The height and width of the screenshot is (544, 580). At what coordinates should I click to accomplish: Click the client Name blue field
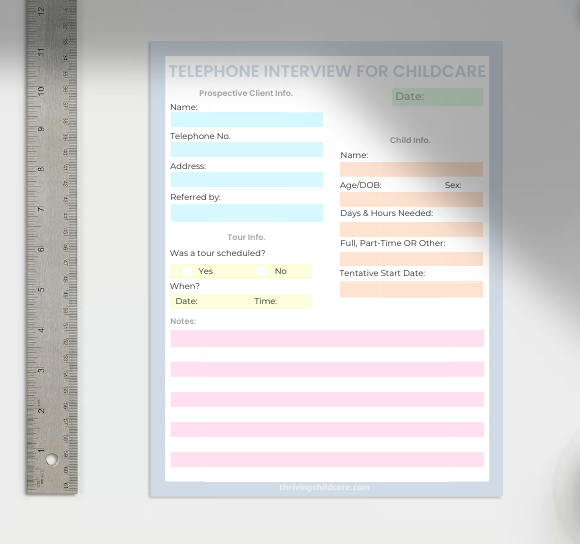[247, 120]
